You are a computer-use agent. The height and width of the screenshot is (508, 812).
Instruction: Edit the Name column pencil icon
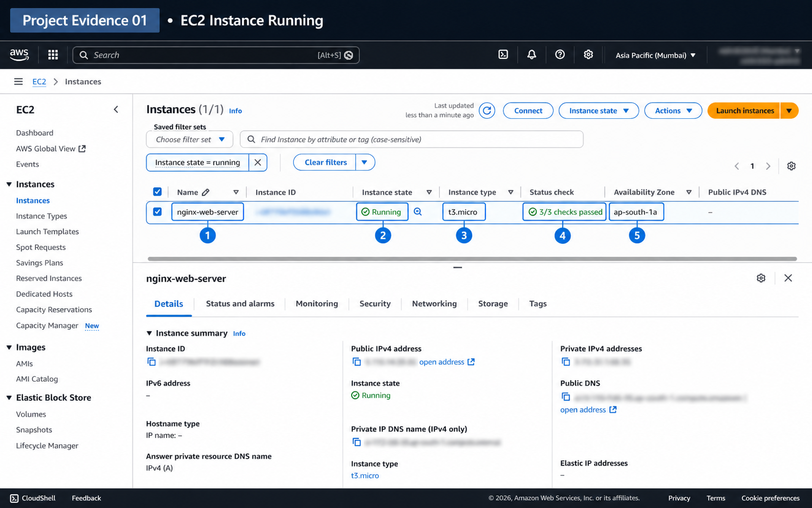[x=206, y=192]
